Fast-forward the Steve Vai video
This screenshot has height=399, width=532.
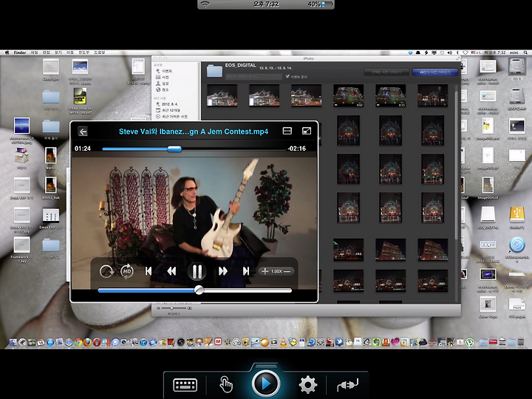click(x=223, y=271)
